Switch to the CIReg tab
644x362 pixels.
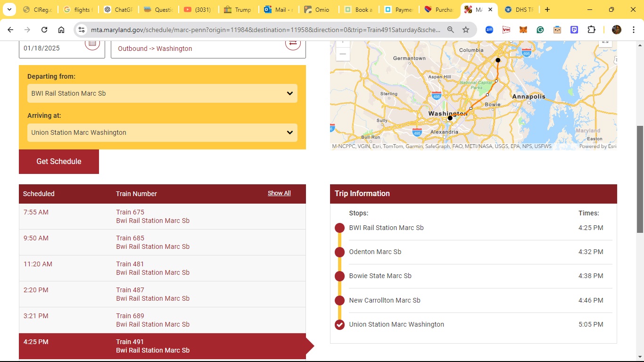38,9
